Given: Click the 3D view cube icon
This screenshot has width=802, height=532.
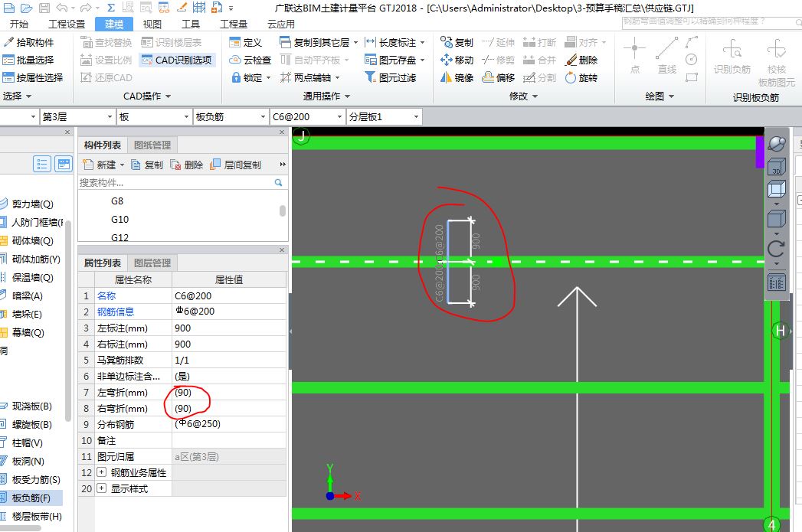Looking at the screenshot, I should tap(777, 167).
